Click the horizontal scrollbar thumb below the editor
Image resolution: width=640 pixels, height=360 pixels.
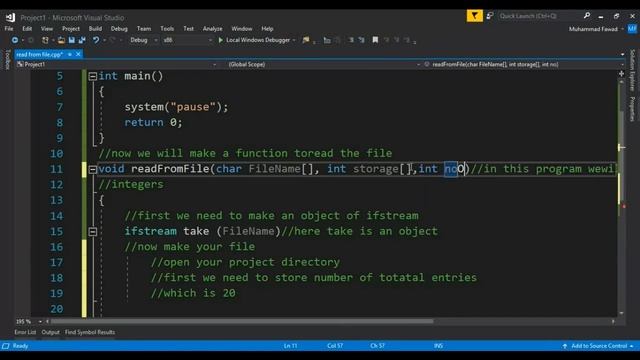point(242,322)
